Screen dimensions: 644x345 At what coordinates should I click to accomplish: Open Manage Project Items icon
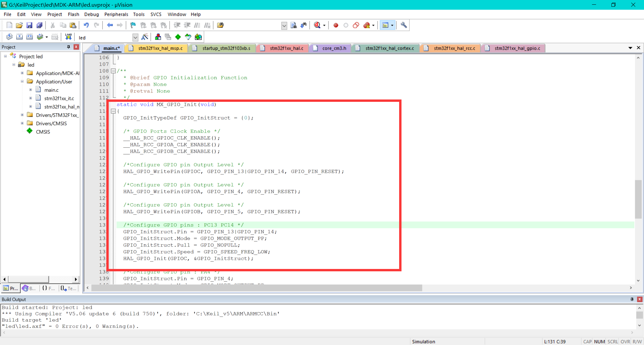(x=158, y=37)
